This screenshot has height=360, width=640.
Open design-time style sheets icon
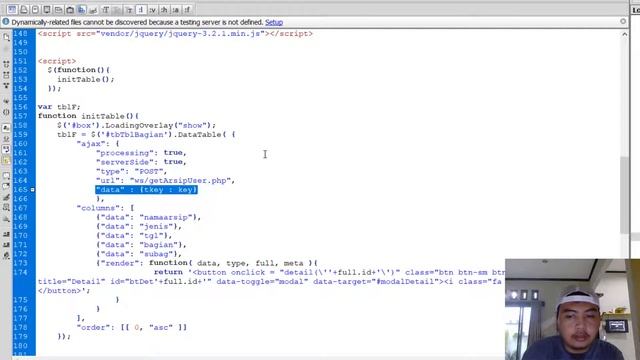pos(93,9)
